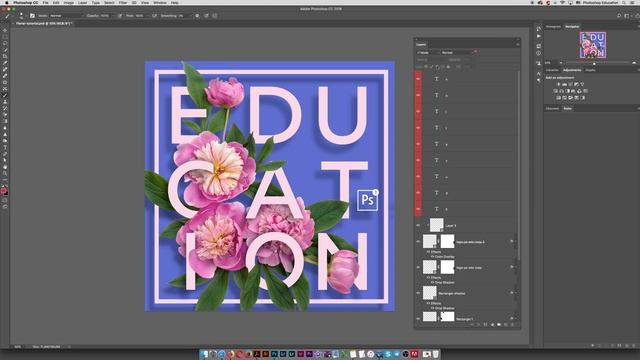640x360 pixels.
Task: Add a Channel Mixer adjustment
Action: point(579,91)
